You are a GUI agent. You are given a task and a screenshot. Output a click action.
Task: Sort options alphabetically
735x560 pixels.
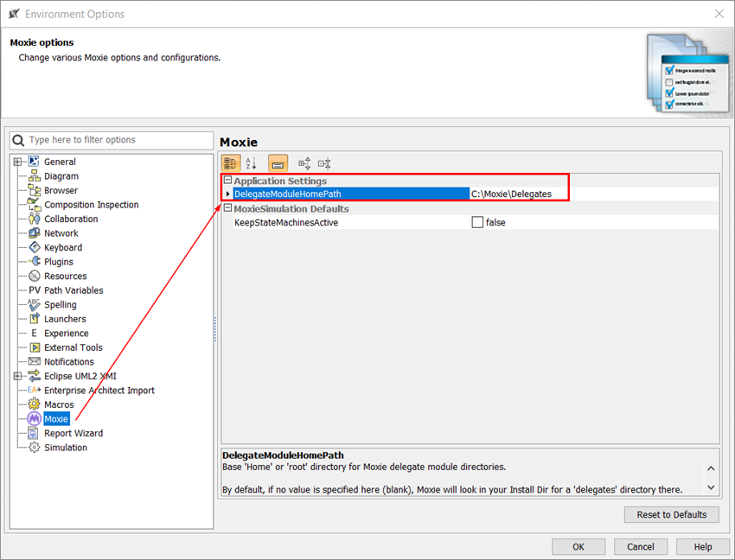(251, 163)
